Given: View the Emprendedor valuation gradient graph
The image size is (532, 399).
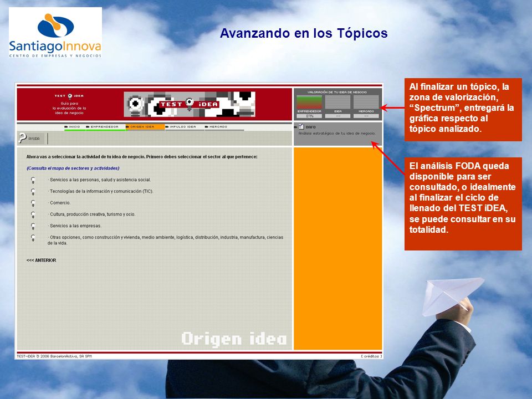Looking at the screenshot, I should pos(309,102).
